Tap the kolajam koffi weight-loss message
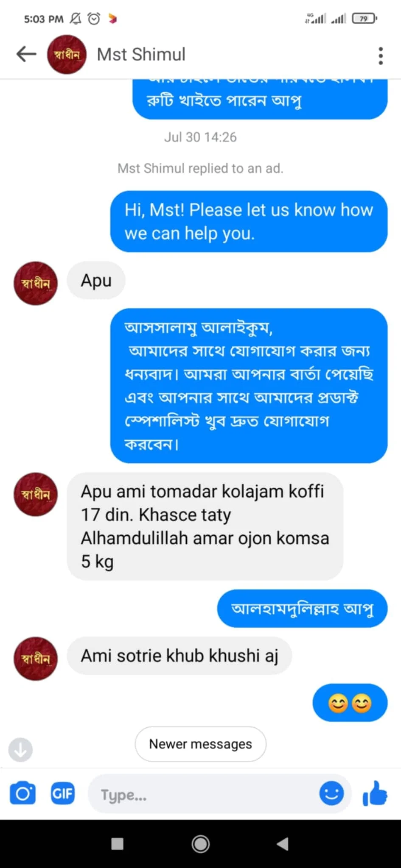This screenshot has height=868, width=401. coord(205,526)
